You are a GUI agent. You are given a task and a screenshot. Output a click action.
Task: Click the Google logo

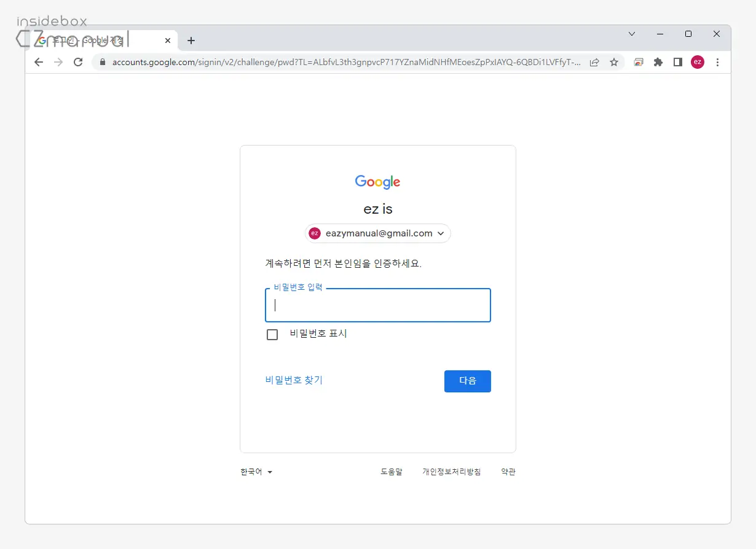(x=378, y=182)
